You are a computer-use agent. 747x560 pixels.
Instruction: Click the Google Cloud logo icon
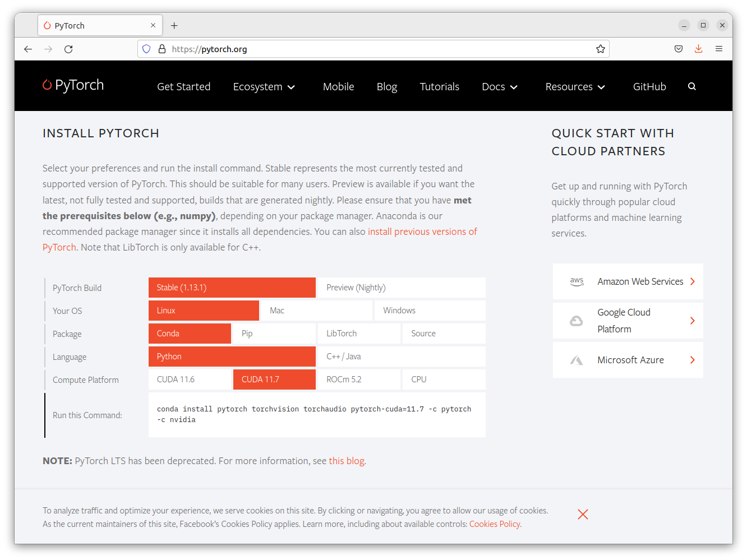tap(577, 321)
